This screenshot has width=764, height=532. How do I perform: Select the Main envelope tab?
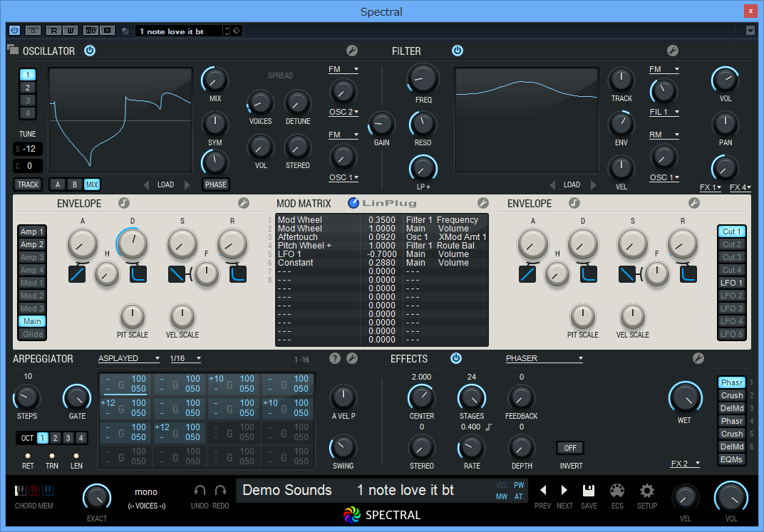pyautogui.click(x=31, y=321)
